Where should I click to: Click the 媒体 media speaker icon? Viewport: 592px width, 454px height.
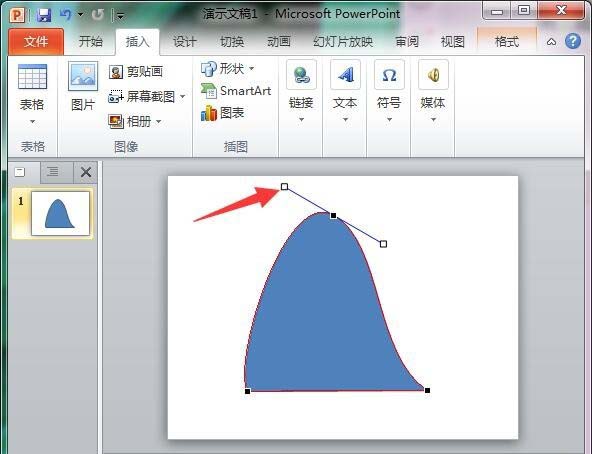coord(433,75)
